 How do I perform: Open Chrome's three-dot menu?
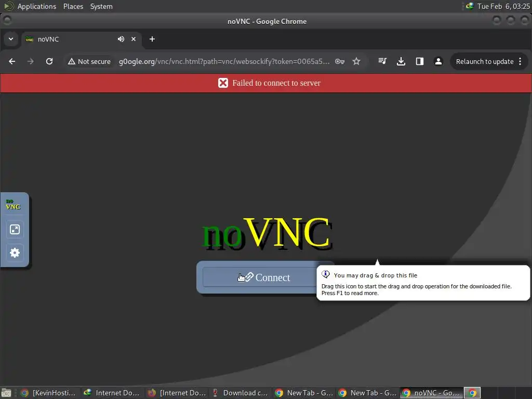point(520,61)
